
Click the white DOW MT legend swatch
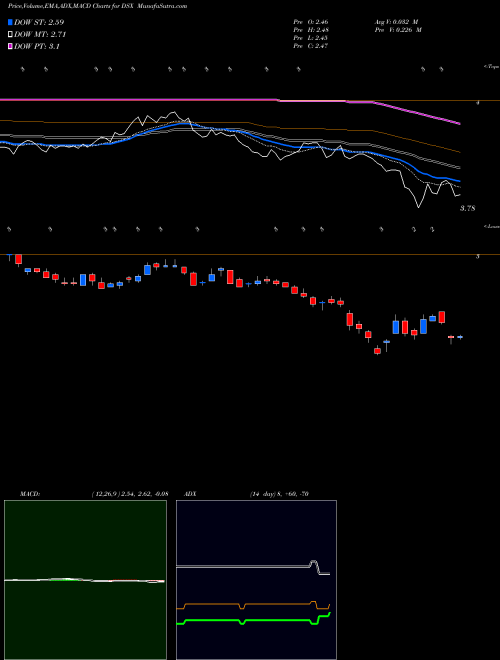pos(11,35)
